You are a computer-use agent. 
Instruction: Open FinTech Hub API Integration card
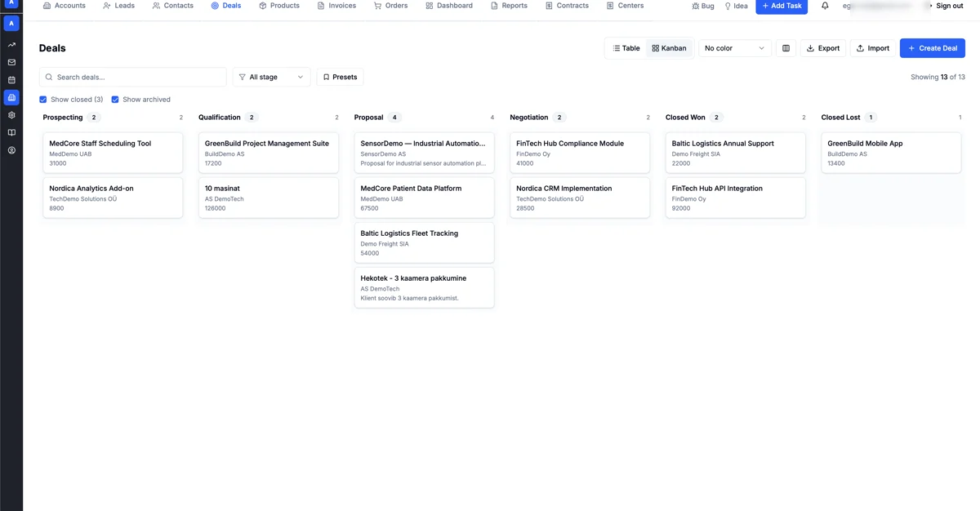[x=736, y=198]
